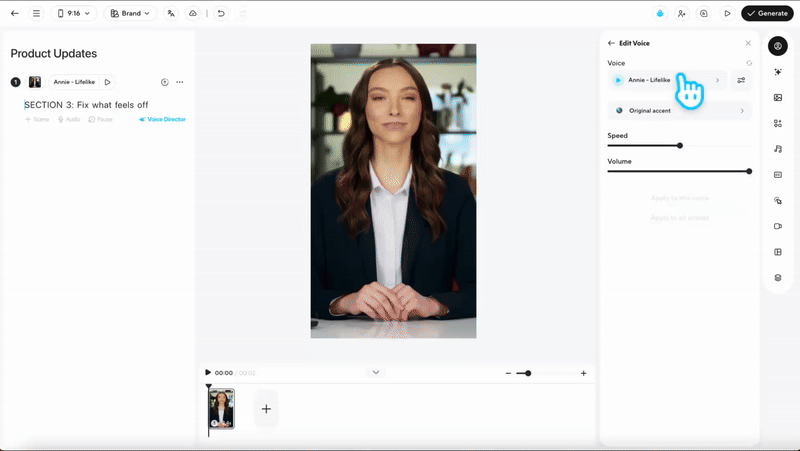Expand the 9:16 aspect ratio dropdown

[74, 14]
